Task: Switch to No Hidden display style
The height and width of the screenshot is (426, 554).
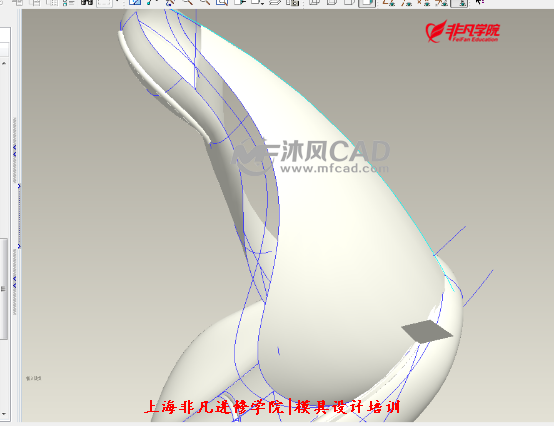Action: [x=349, y=2]
